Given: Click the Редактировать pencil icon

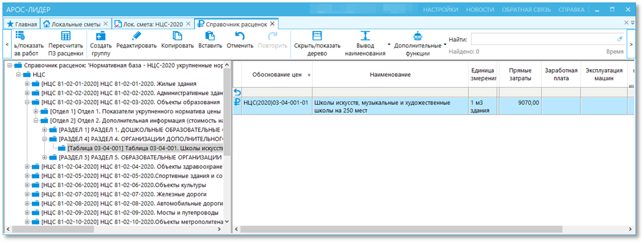Looking at the screenshot, I should (x=136, y=36).
